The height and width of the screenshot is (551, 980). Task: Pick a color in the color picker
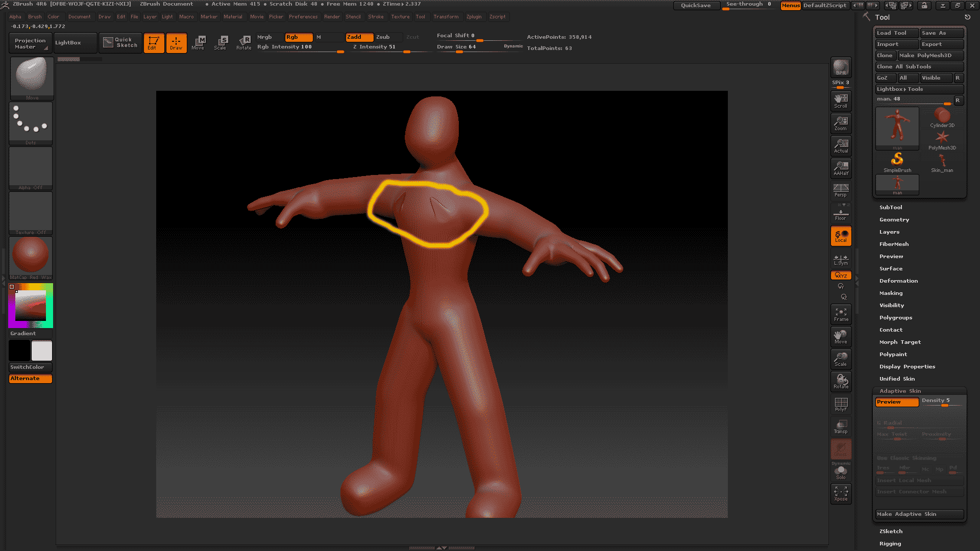coord(31,306)
